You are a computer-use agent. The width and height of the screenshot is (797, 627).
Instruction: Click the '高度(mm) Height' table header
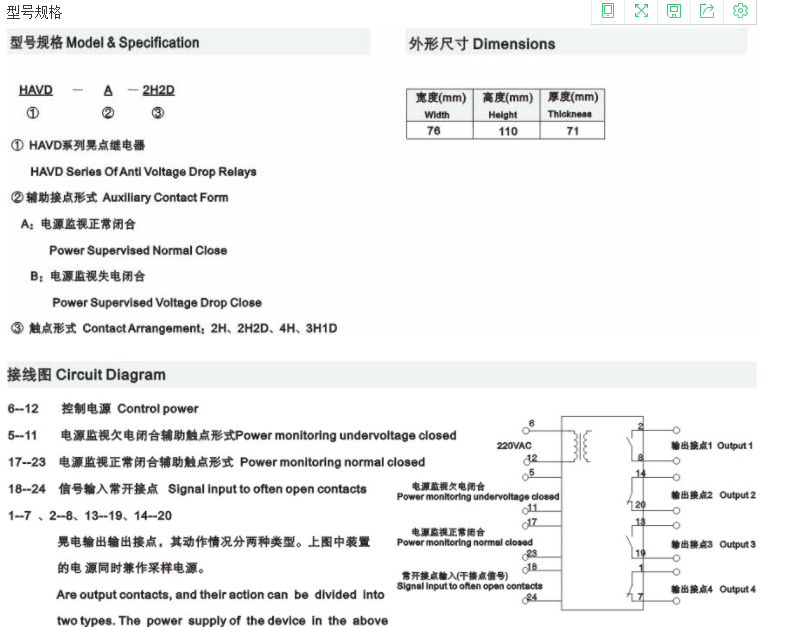[x=507, y=105]
